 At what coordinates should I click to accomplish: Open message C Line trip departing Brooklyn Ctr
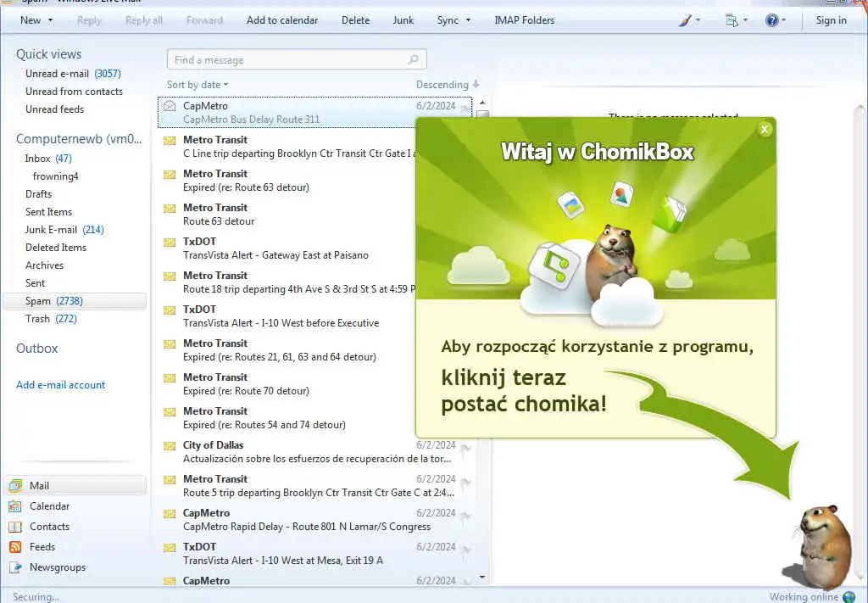tap(288, 147)
